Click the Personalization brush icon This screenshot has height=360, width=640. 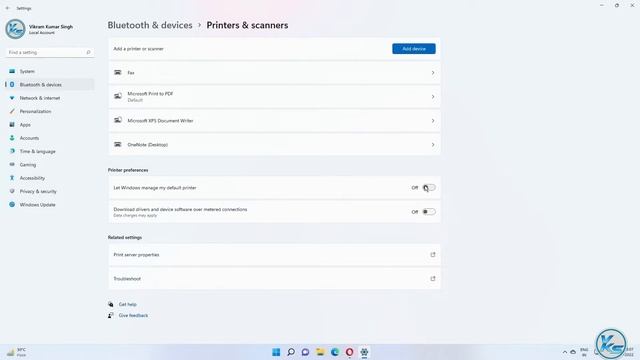(12, 111)
